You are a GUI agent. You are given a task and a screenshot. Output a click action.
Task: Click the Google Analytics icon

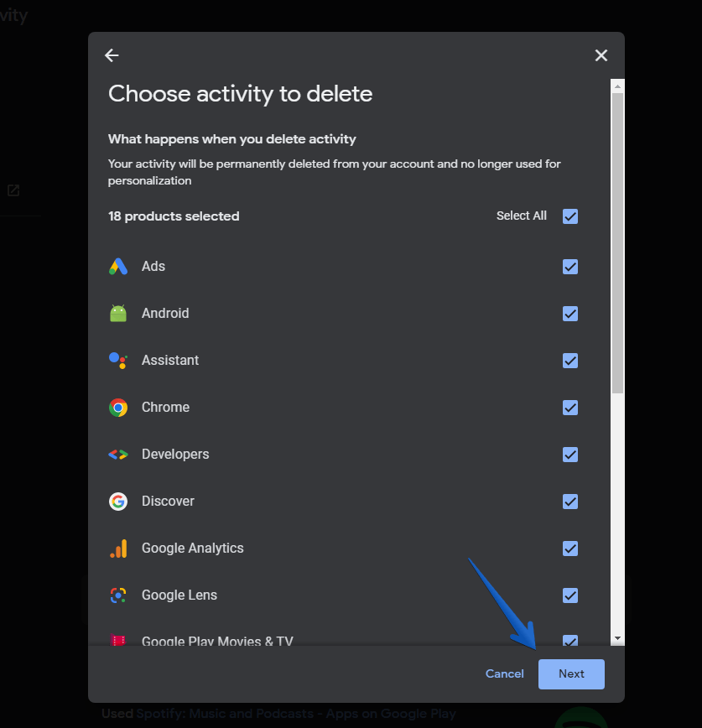[118, 549]
